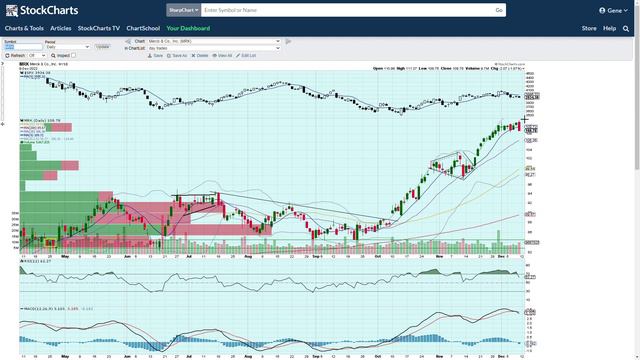Viewport: 640px width, 360px height.
Task: Click the Go search button
Action: coord(499,10)
